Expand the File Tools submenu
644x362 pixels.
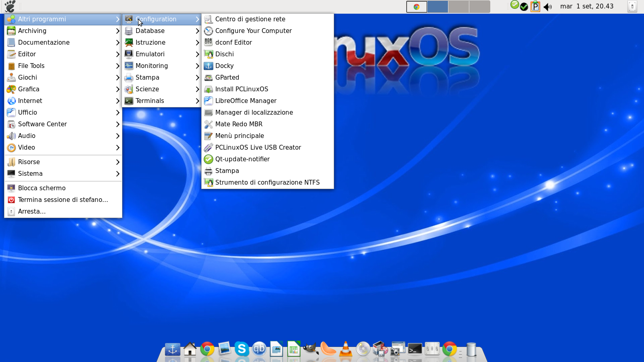[63, 66]
